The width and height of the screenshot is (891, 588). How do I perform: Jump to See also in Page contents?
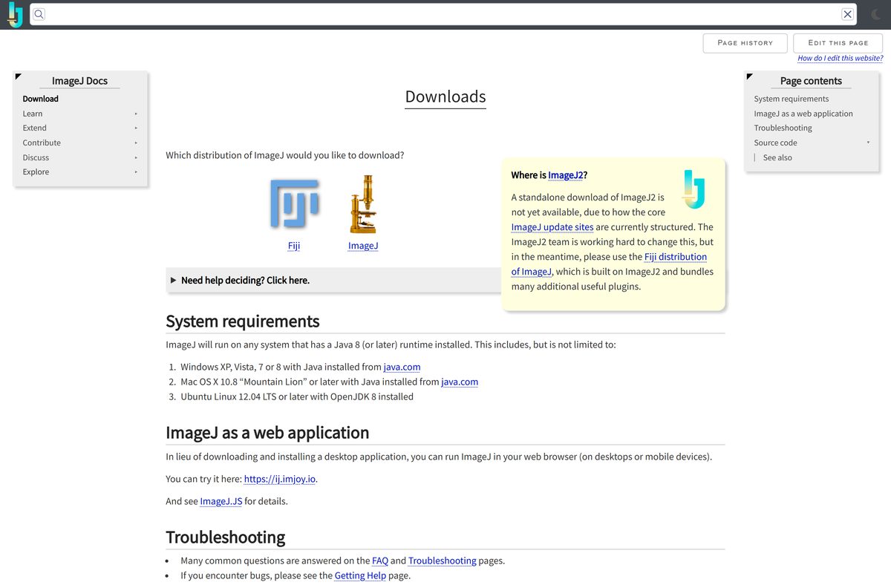tap(777, 157)
